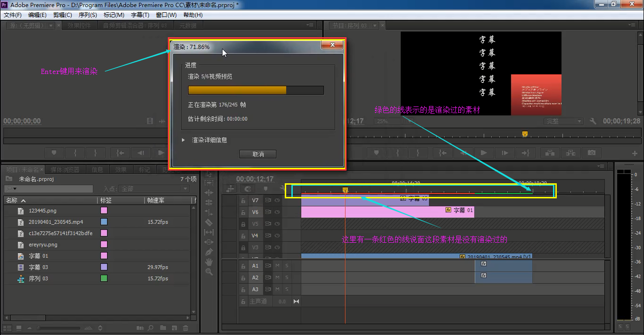Mute audio track A1
This screenshot has width=644, height=335.
(x=277, y=266)
